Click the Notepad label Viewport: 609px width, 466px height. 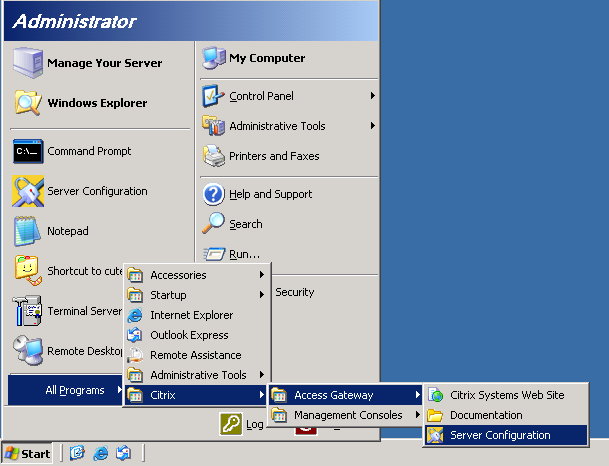click(x=68, y=231)
